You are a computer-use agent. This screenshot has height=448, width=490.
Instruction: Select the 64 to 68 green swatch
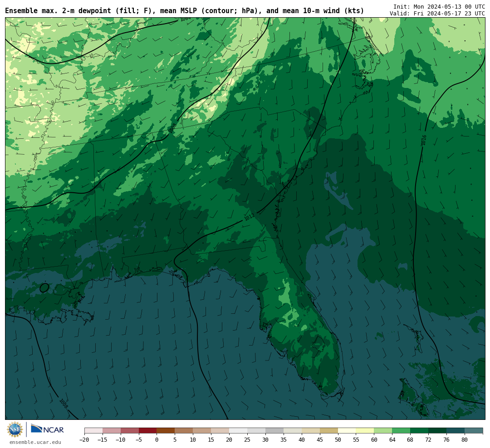(x=402, y=431)
